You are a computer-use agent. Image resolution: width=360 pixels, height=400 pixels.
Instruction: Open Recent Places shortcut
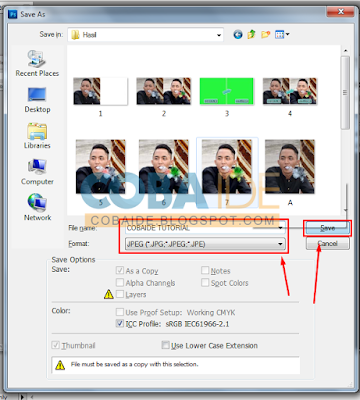point(37,63)
